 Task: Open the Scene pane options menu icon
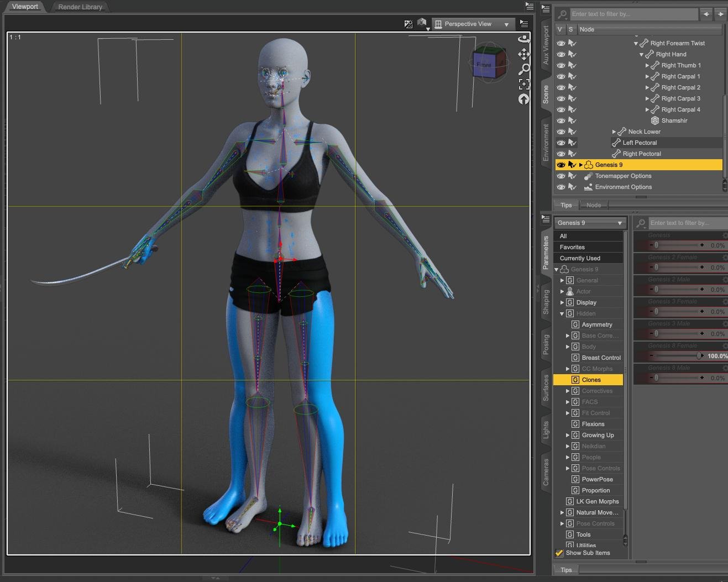[546, 8]
